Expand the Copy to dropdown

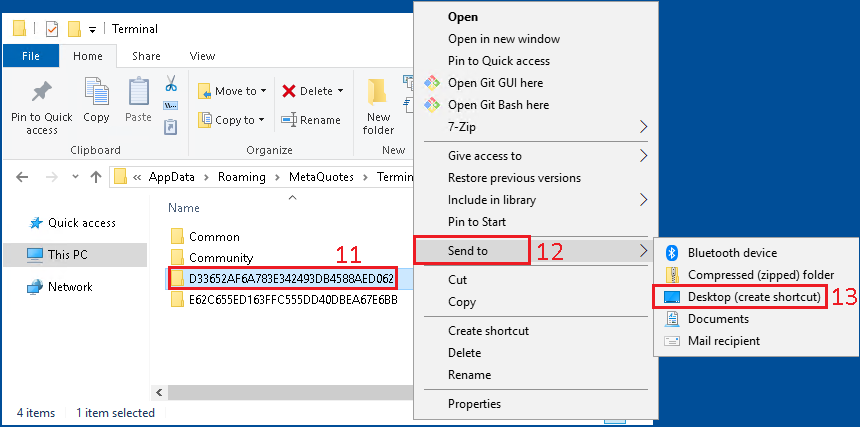[261, 120]
